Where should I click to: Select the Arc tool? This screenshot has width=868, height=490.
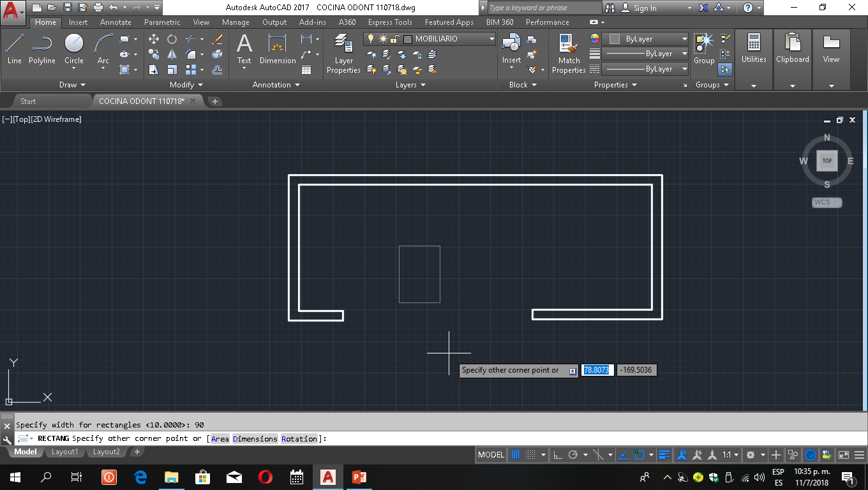tap(103, 50)
